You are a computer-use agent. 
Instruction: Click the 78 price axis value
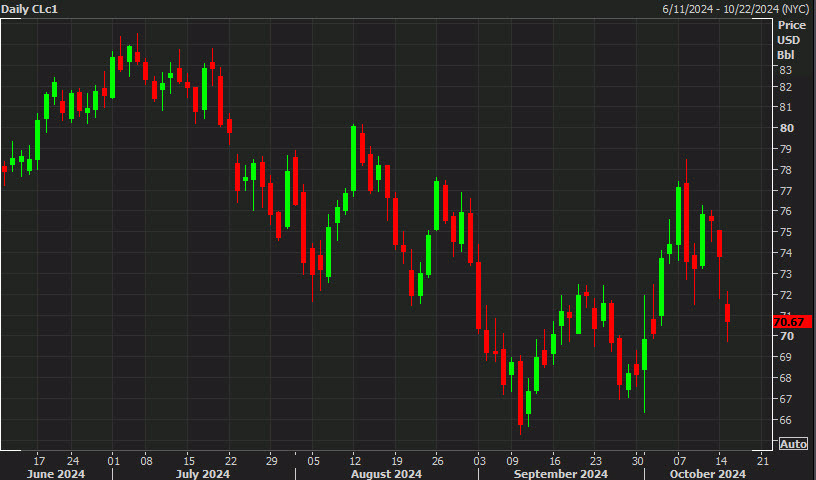click(786, 170)
